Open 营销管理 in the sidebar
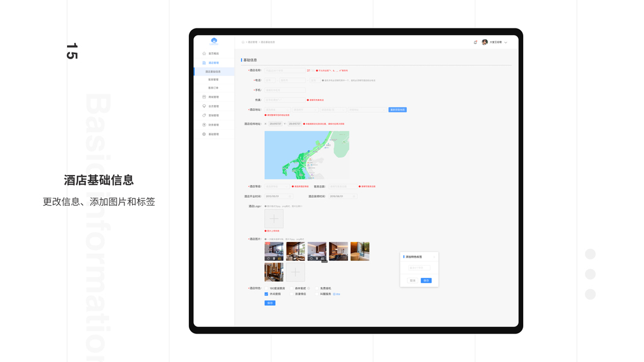Viewport: 644px width, 362px height. [214, 115]
